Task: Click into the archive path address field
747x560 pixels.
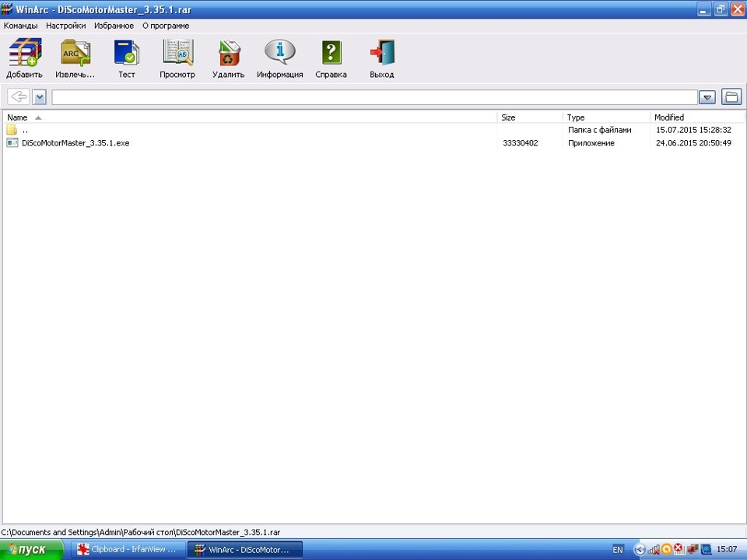Action: click(x=374, y=97)
